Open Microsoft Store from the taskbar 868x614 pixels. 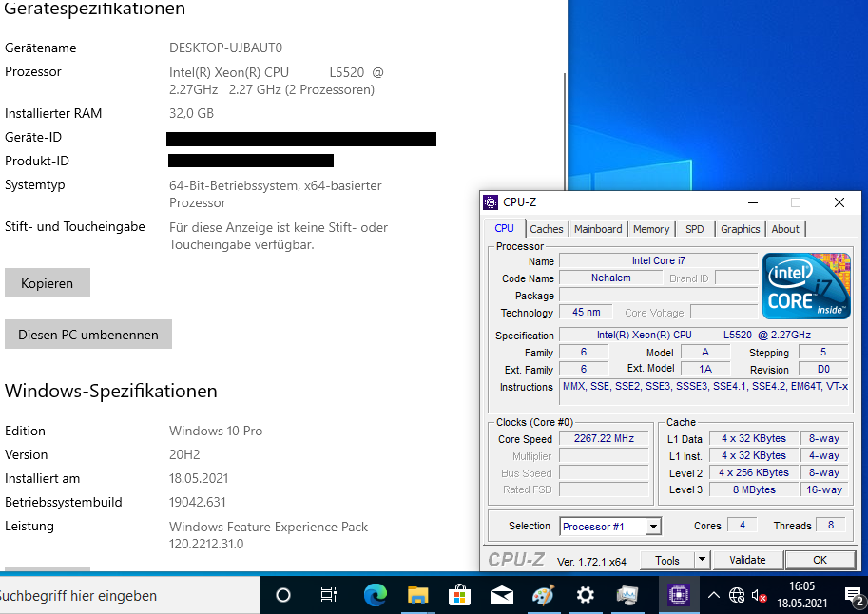coord(459,595)
